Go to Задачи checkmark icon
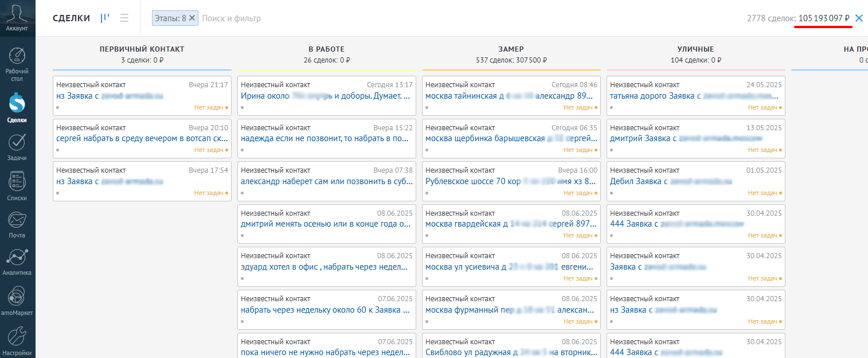Image resolution: width=868 pixels, height=358 pixels. pos(17,142)
